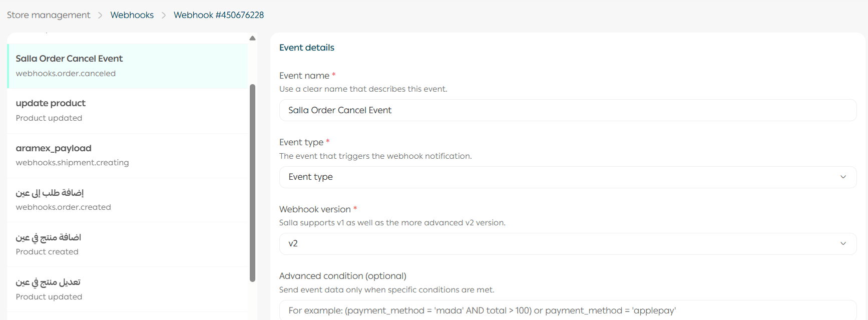Select Salla Order Cancel Event webhook
The image size is (868, 320).
[x=127, y=66]
